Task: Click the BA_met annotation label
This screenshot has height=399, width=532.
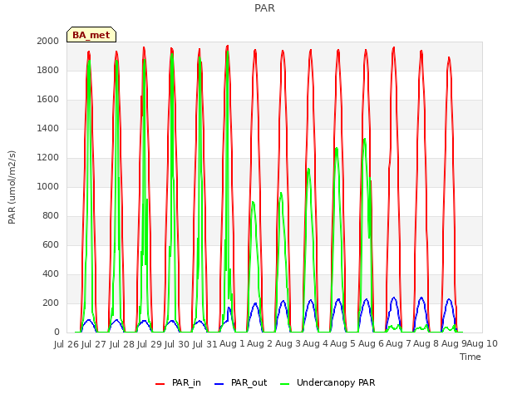Action: 91,35
